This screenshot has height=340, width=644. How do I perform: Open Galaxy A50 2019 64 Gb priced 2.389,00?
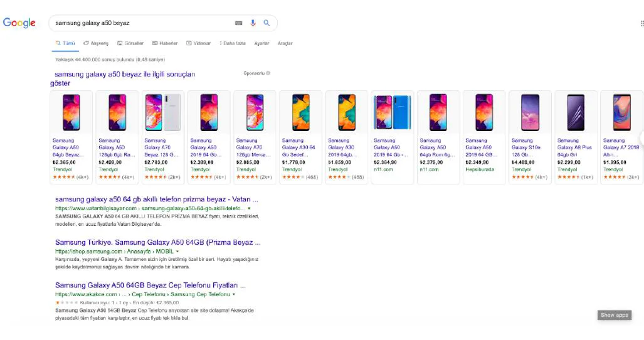[x=209, y=137]
